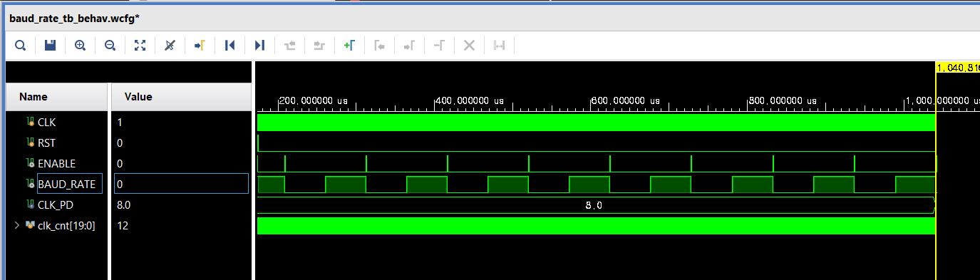Image resolution: width=980 pixels, height=280 pixels.
Task: Jump to time zero in the waveform
Action: [229, 46]
